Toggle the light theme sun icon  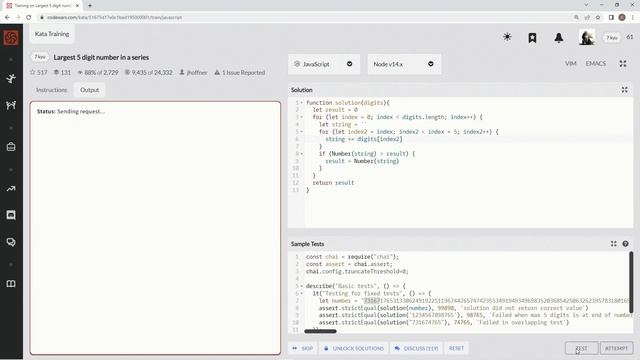507,38
